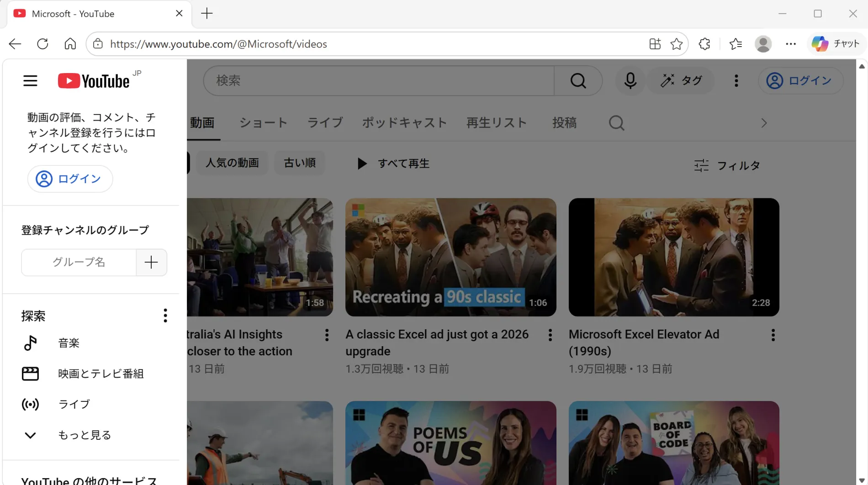Search within the channel using the magnifier icon
Screen dimensions: 868x485
tap(616, 123)
